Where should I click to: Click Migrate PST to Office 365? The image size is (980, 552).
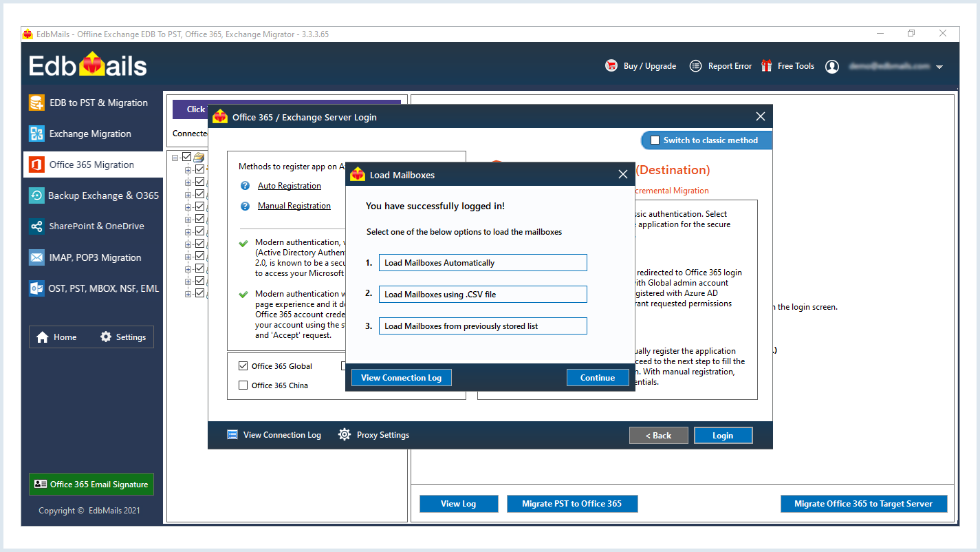coord(572,504)
